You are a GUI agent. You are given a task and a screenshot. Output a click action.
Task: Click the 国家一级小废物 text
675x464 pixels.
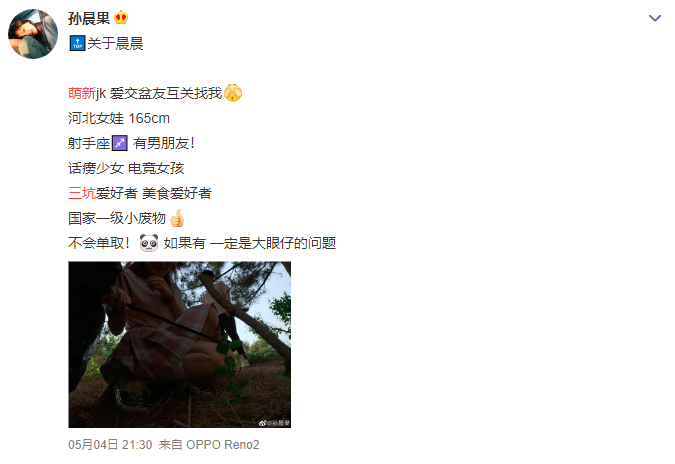click(x=117, y=218)
